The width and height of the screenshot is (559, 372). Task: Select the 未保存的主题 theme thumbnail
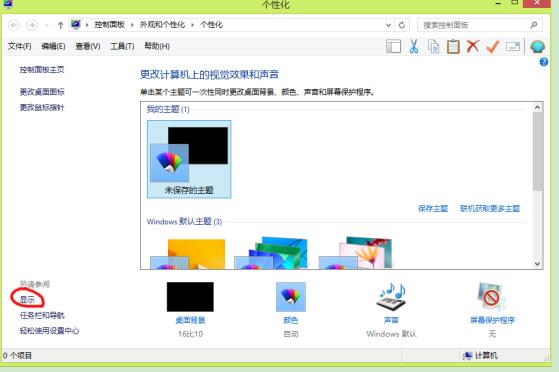(189, 159)
